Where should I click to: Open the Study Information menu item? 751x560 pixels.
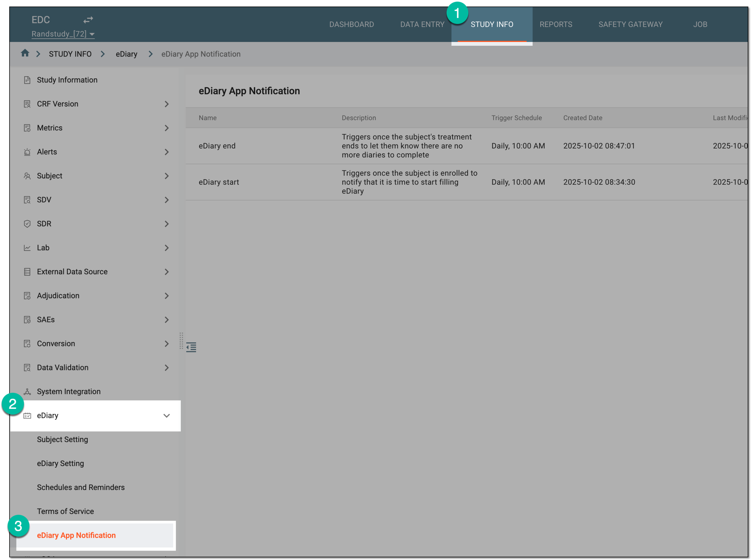[67, 80]
